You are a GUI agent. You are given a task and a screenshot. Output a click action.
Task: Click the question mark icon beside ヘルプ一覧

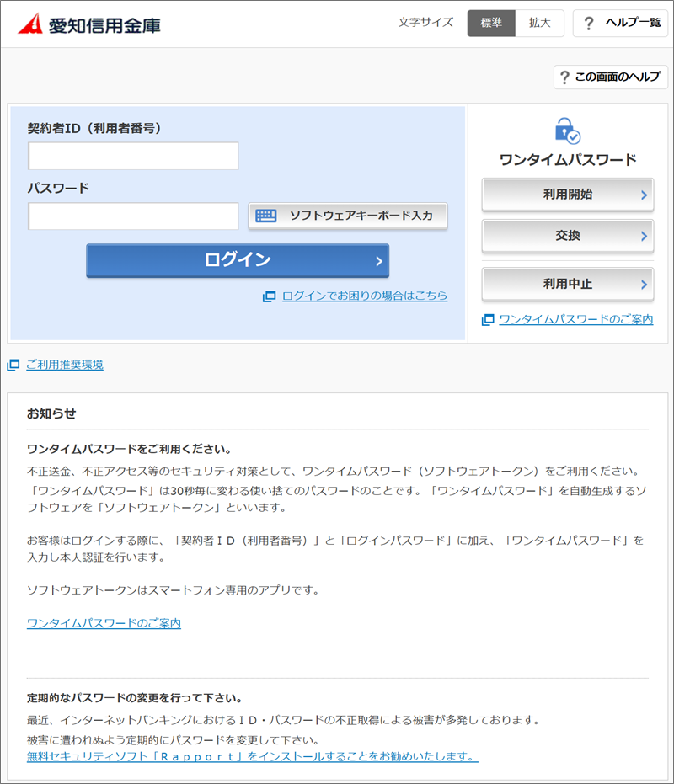589,23
